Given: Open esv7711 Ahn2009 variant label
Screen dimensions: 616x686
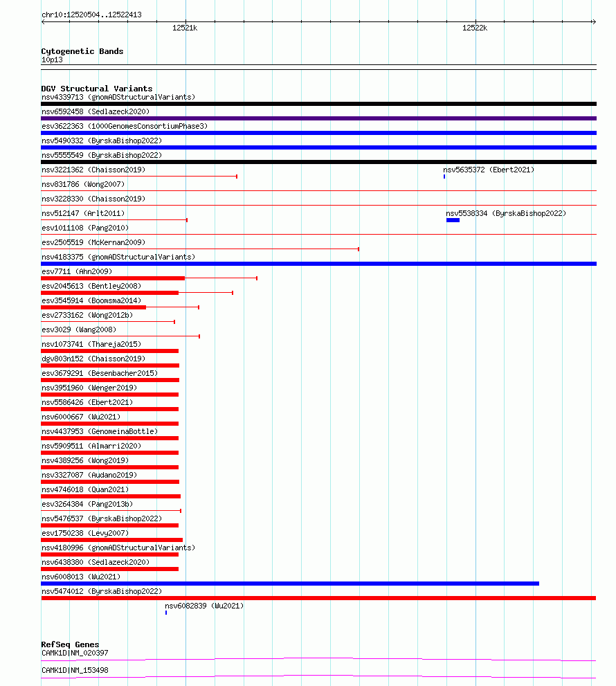Looking at the screenshot, I should pyautogui.click(x=77, y=271).
